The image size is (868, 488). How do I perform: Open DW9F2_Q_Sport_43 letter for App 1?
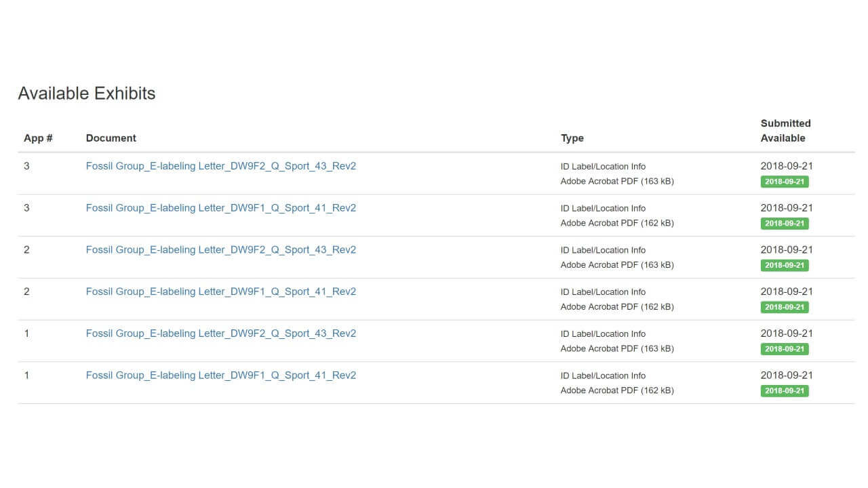click(220, 333)
